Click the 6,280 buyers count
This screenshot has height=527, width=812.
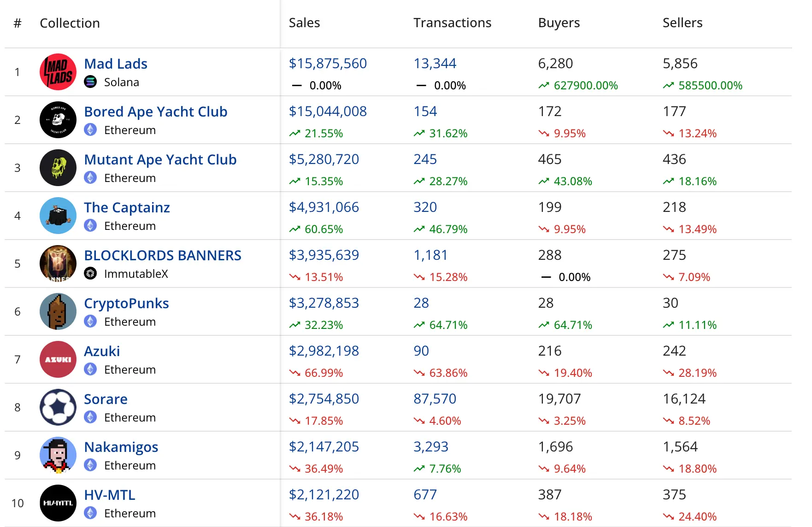pyautogui.click(x=555, y=64)
